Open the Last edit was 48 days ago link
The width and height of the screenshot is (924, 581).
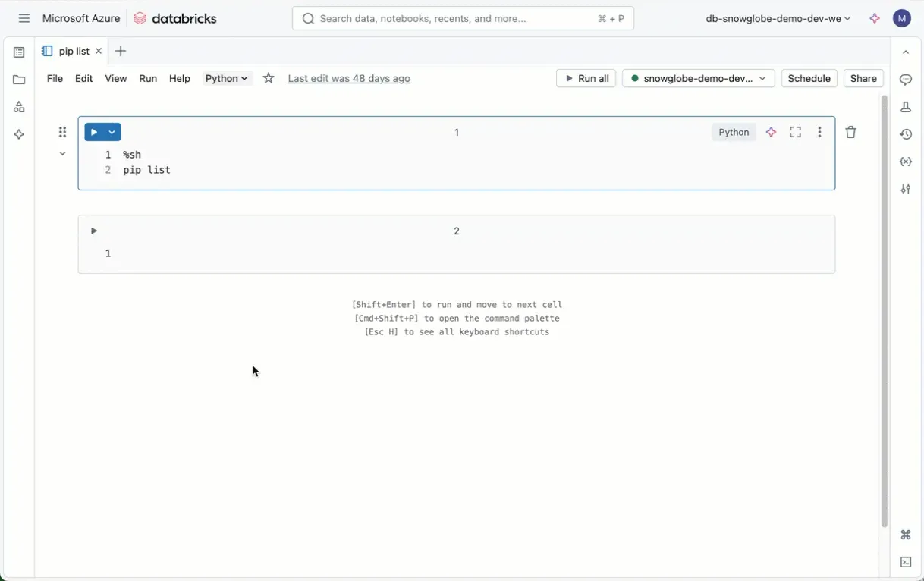[x=349, y=78]
